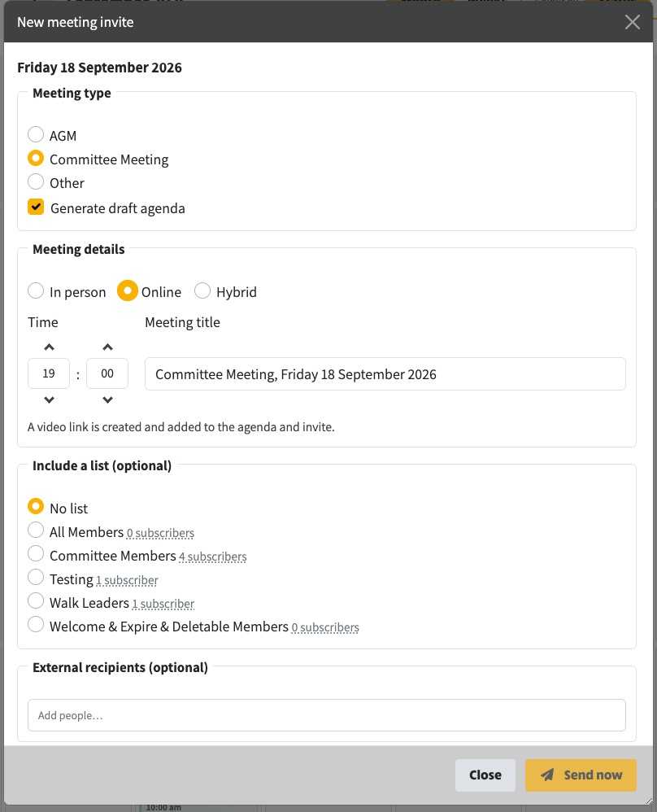Open the 4 subscribers link for Committee Members

pos(213,557)
